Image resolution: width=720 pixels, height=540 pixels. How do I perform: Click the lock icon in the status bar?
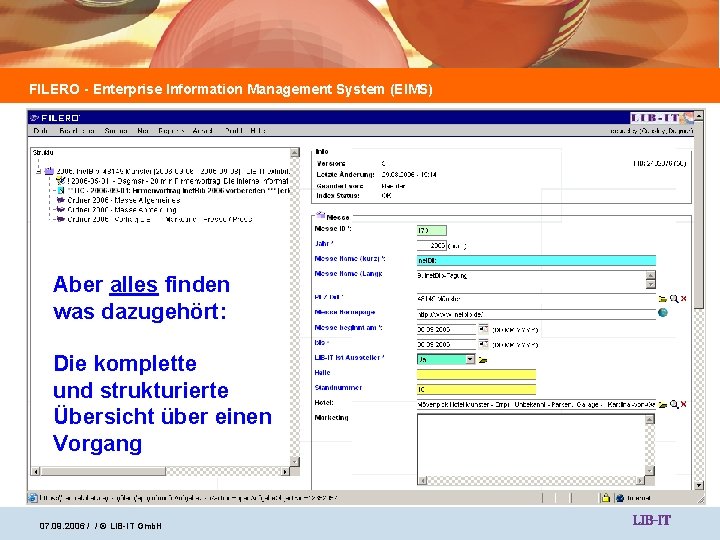click(x=605, y=498)
